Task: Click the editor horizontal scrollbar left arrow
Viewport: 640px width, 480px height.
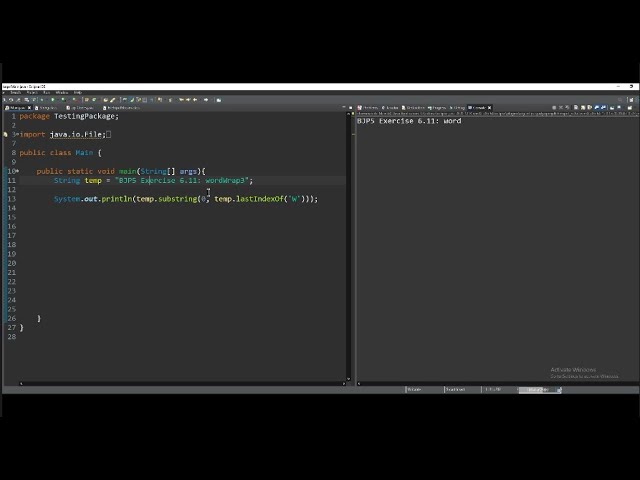Action: point(21,384)
